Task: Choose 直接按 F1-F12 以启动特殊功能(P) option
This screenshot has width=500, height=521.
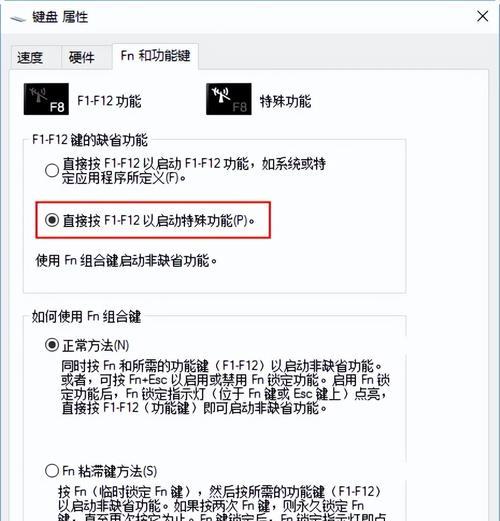Action: tap(52, 220)
